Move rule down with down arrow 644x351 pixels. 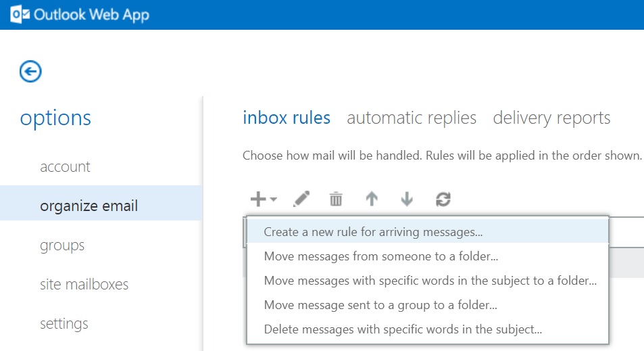(407, 199)
